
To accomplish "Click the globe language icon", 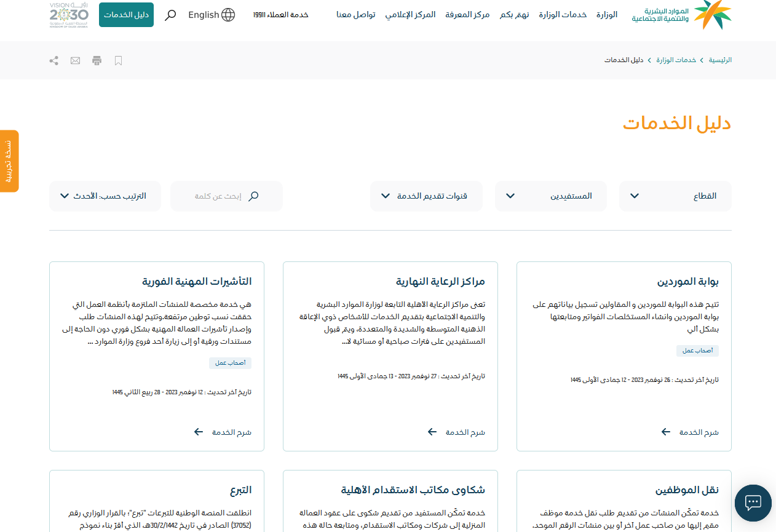I will click(x=228, y=15).
